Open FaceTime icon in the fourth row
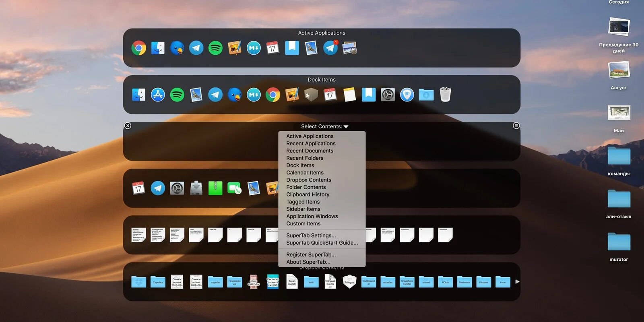The image size is (644, 322). point(234,188)
